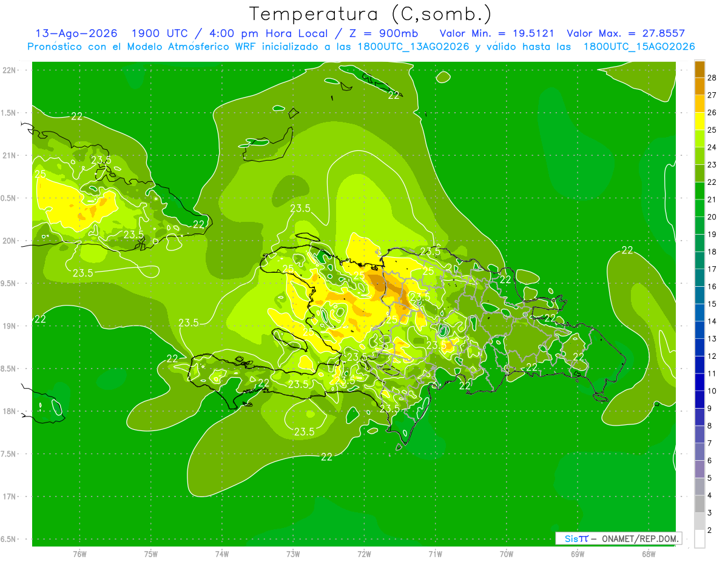Click the white swatch below color-scale 2

coord(699,539)
